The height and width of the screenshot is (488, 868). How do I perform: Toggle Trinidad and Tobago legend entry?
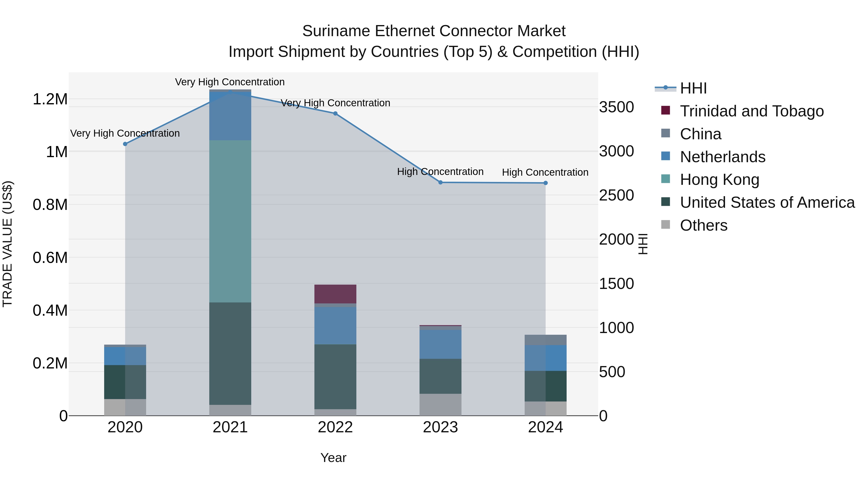tap(742, 111)
